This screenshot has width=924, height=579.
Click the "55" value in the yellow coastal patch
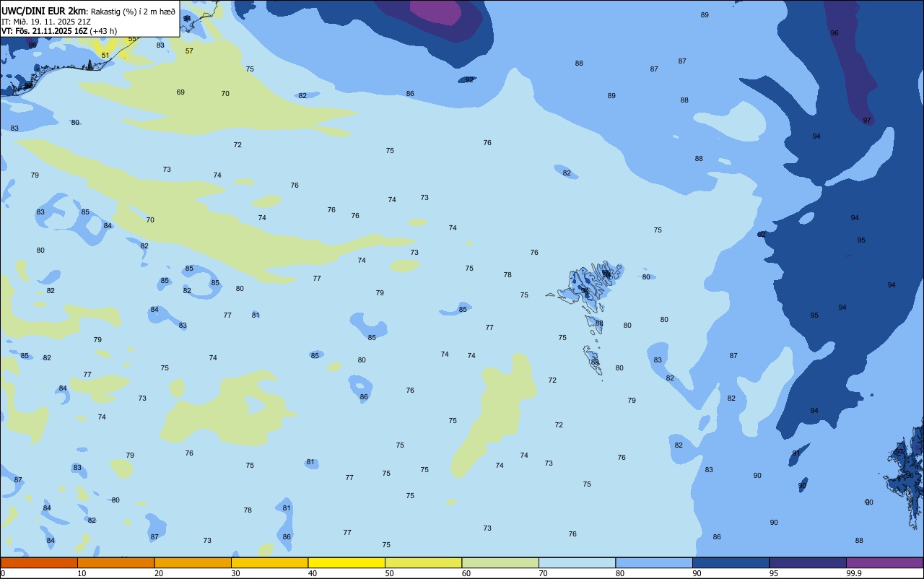(x=132, y=40)
